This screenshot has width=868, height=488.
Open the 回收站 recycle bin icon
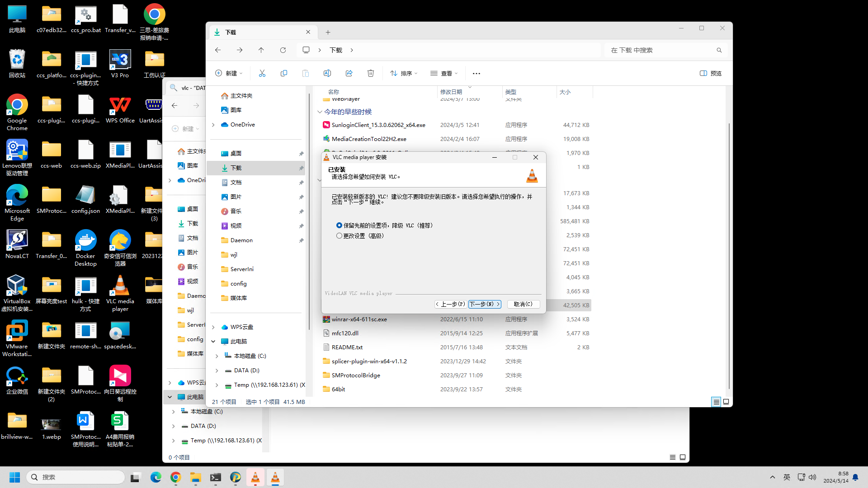[x=17, y=64]
